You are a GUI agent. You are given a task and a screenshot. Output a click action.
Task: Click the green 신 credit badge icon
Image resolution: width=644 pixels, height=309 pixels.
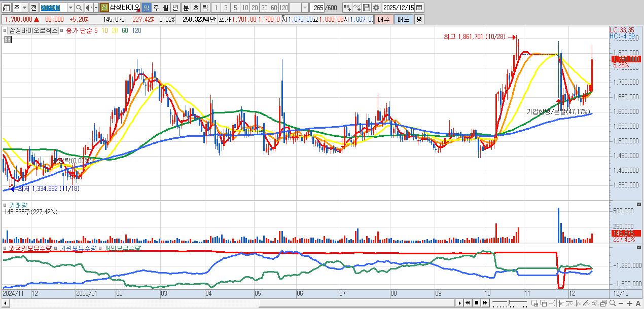pyautogui.click(x=104, y=8)
